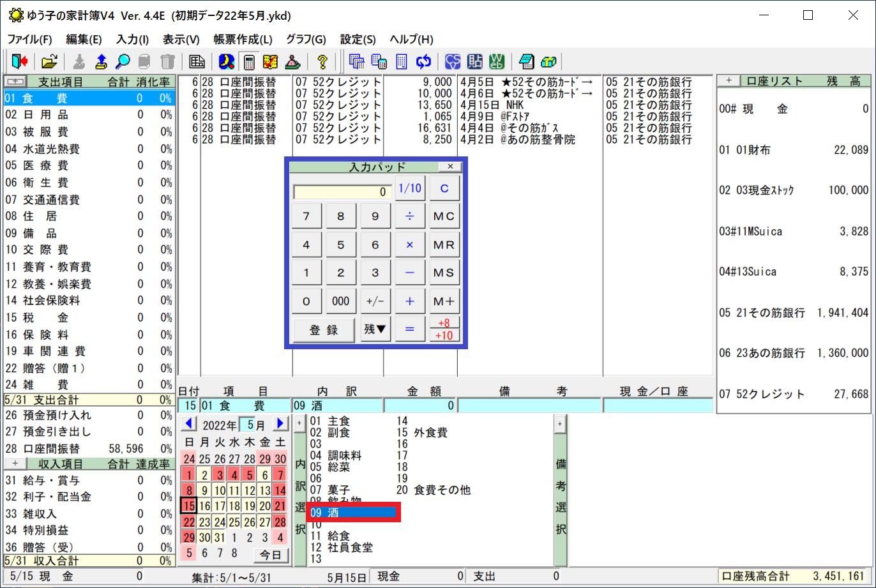Close the 入力パッド window
The width and height of the screenshot is (876, 588).
(450, 167)
